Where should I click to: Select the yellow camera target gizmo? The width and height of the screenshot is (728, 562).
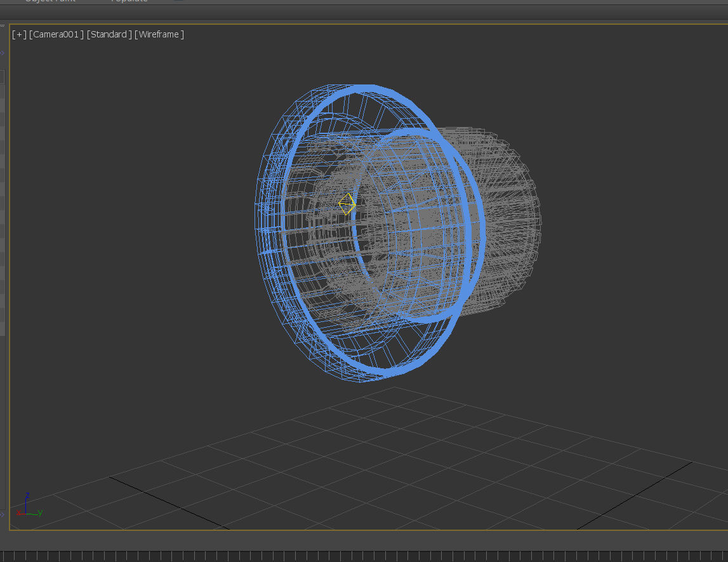tap(347, 204)
